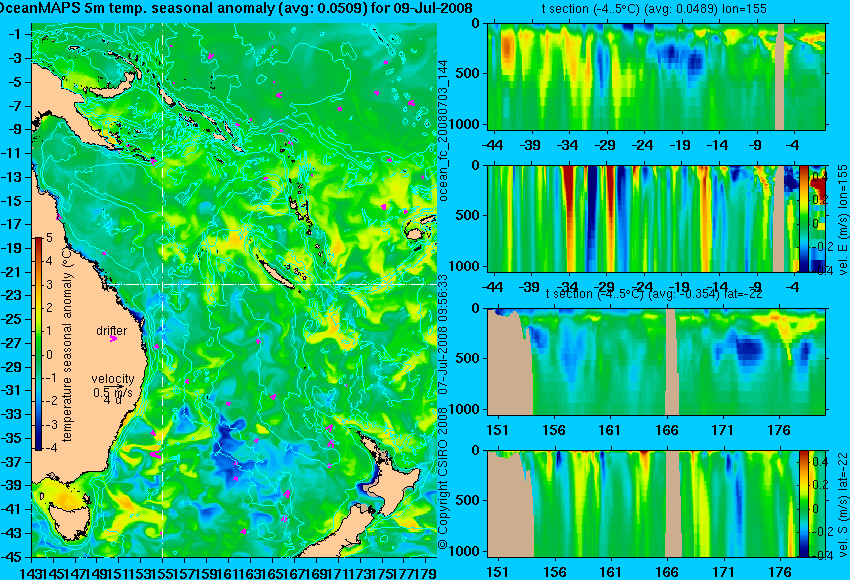This screenshot has width=850, height=580.
Task: Click the '1000' depth tick of top temperature section
Action: coord(467,124)
